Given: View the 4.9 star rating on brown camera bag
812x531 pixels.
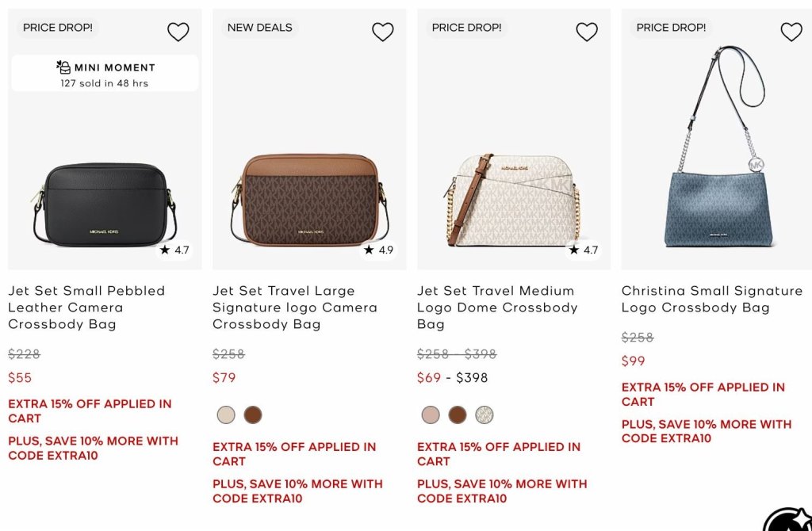Looking at the screenshot, I should pos(378,250).
